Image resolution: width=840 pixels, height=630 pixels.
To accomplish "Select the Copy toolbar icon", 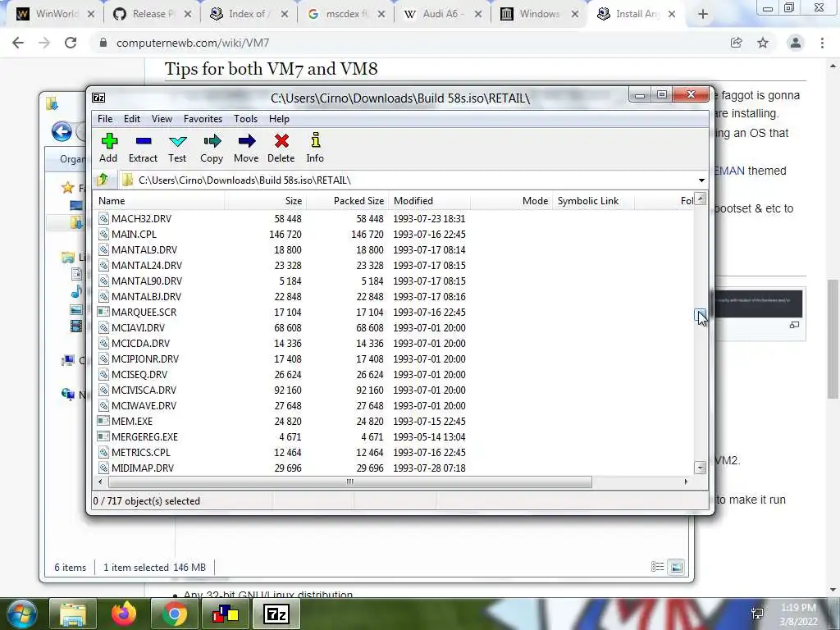I will click(212, 148).
